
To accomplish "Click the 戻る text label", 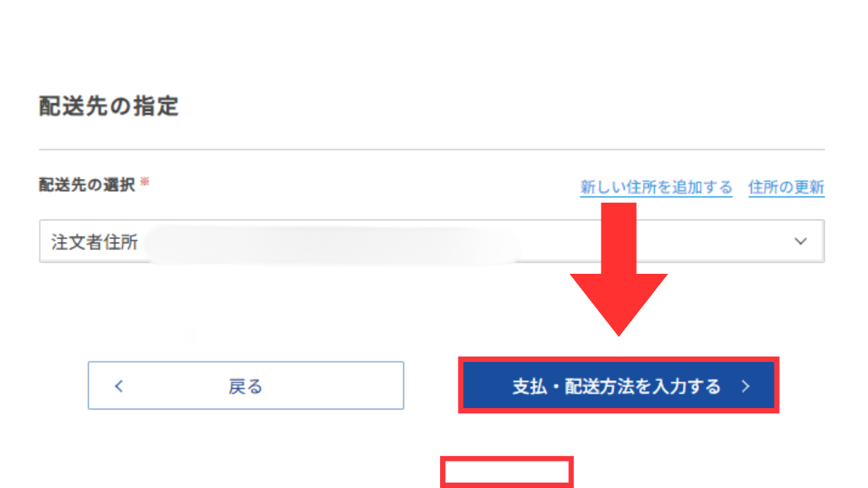I will (245, 386).
